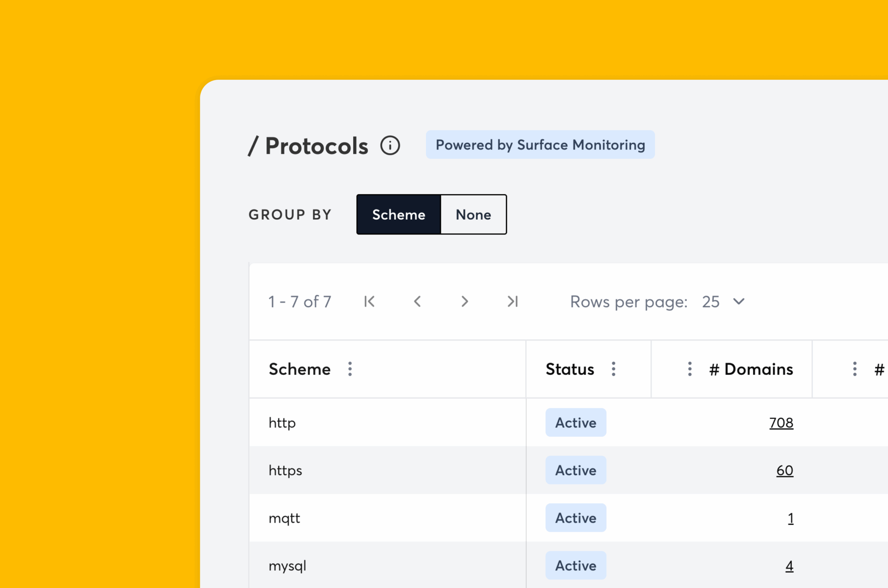Open the Rows per page dropdown
Image resolution: width=888 pixels, height=588 pixels.
coord(710,301)
